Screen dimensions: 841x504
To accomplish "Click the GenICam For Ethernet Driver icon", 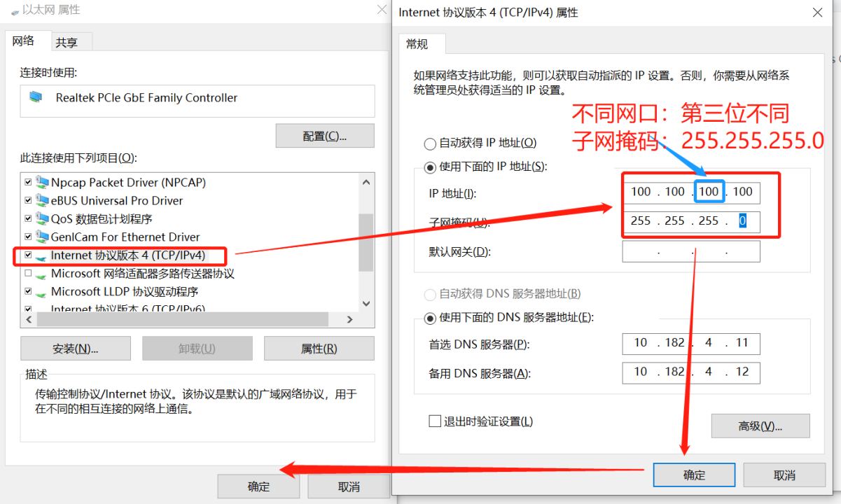I will (x=42, y=237).
